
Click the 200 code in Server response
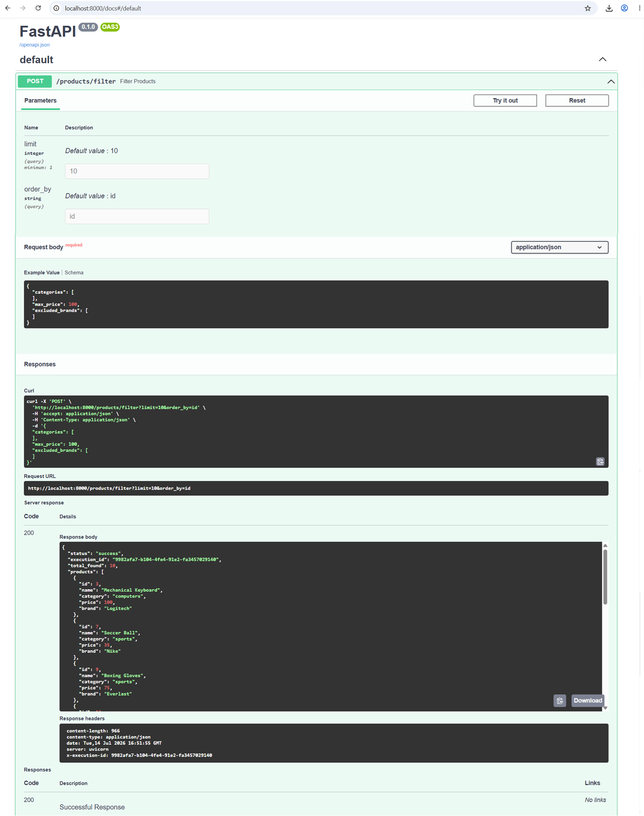coord(29,533)
